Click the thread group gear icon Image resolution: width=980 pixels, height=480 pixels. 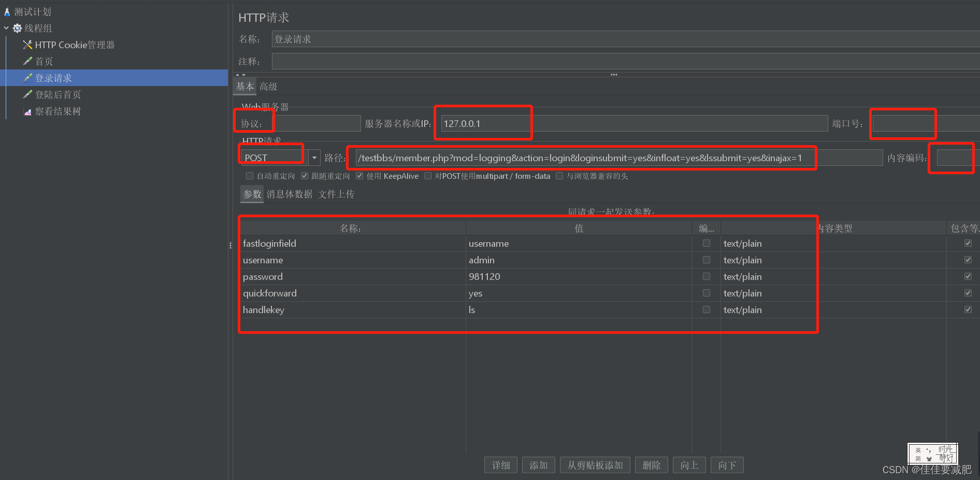pos(17,28)
